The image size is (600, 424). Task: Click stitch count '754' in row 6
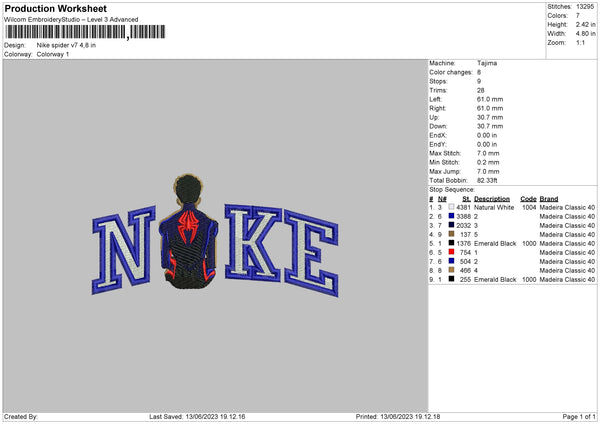[465, 252]
